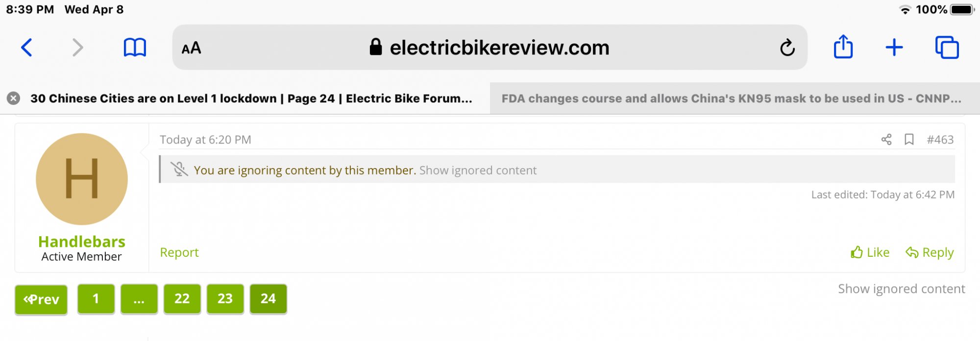980x341 pixels.
Task: Go to the Prev page
Action: point(41,299)
